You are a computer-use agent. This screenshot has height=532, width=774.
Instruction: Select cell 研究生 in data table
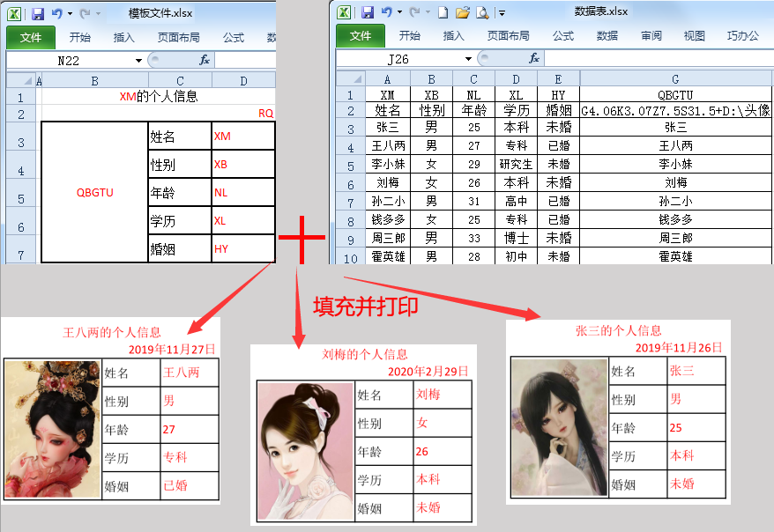516,164
